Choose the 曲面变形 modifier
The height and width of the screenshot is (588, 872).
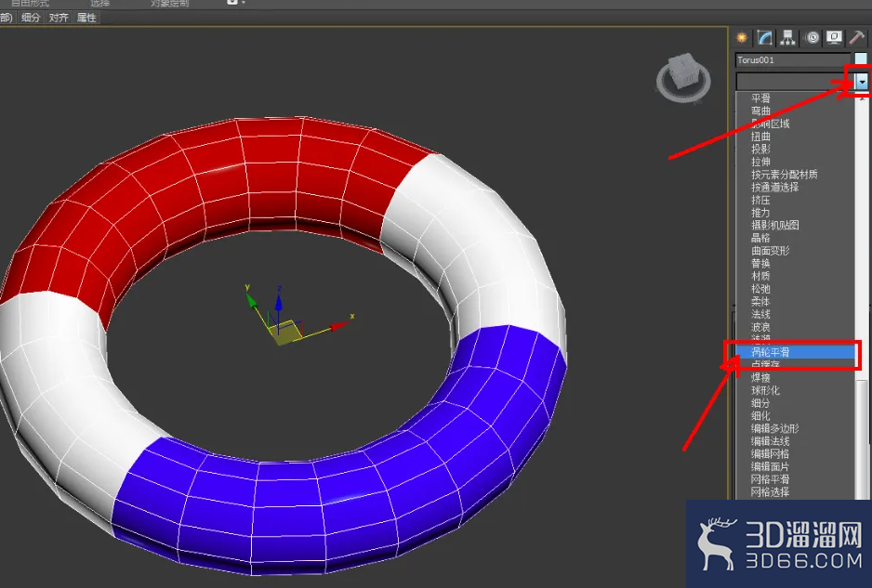coord(771,251)
